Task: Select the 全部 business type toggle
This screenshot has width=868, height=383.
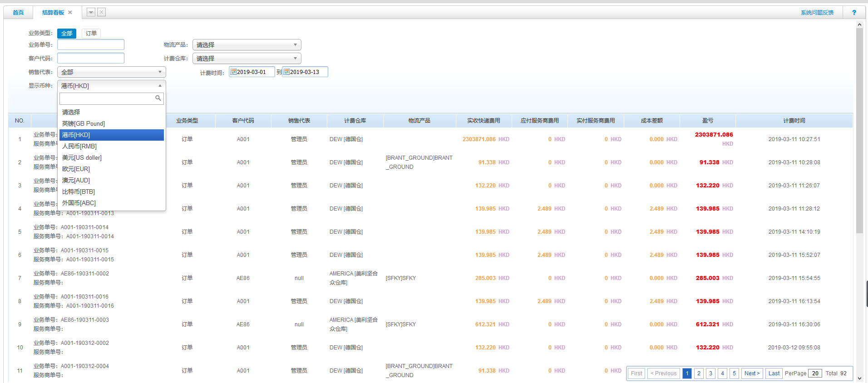Action: pyautogui.click(x=67, y=34)
